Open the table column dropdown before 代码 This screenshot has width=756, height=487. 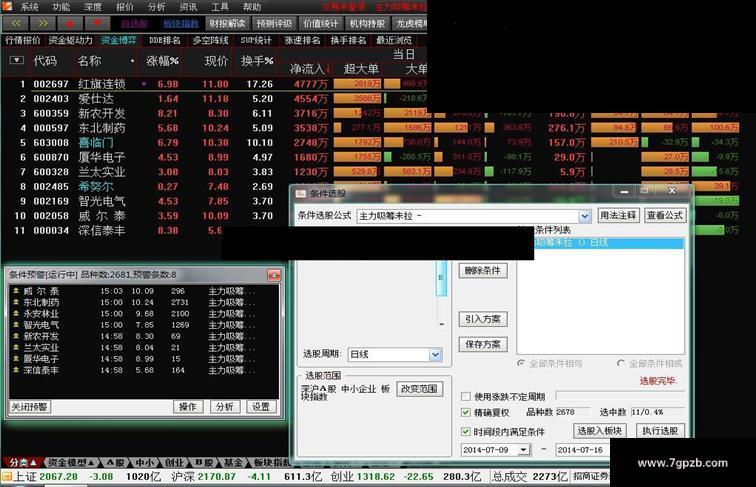tap(16, 60)
